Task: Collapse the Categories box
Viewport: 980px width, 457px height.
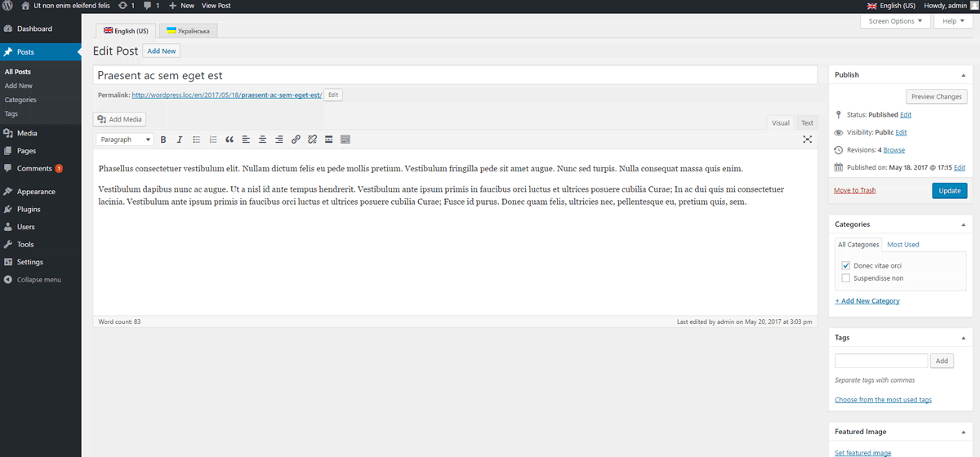Action: point(964,224)
